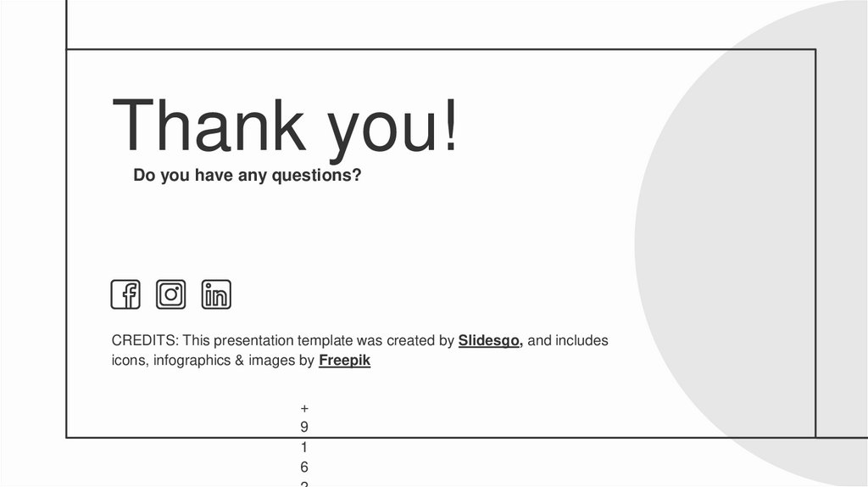Click the digit 6 in vertical text

304,467
